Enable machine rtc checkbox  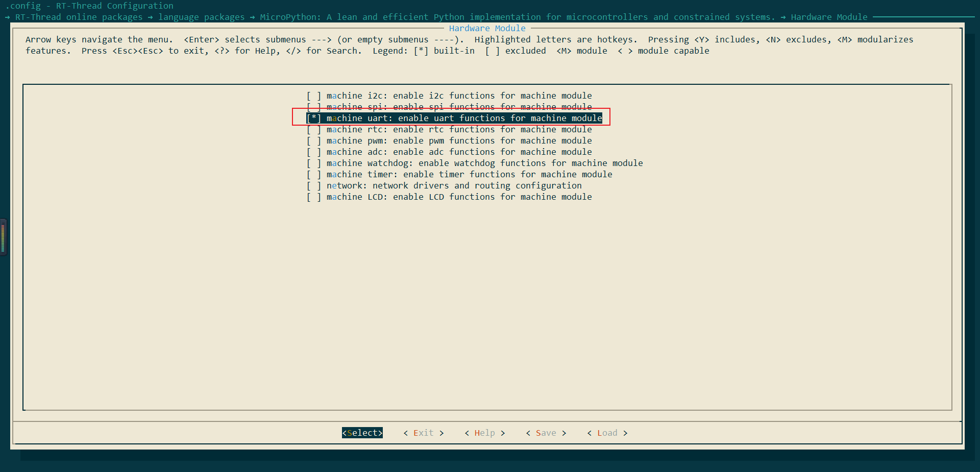click(x=313, y=129)
